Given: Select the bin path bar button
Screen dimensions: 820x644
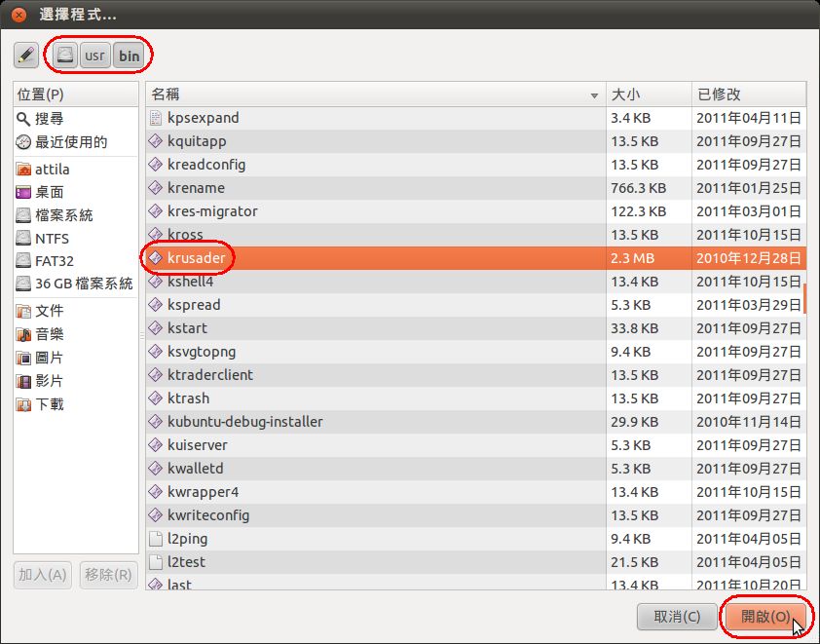Looking at the screenshot, I should click(129, 56).
